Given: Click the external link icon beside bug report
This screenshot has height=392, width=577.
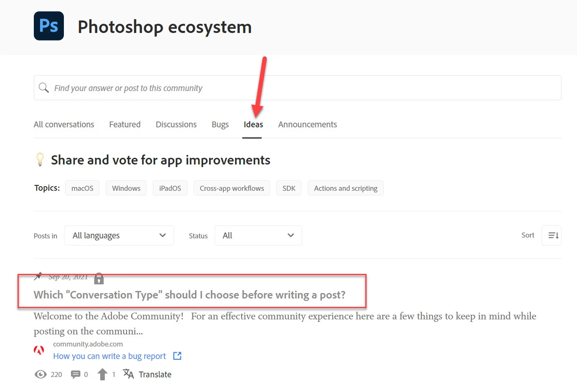Looking at the screenshot, I should [x=177, y=356].
